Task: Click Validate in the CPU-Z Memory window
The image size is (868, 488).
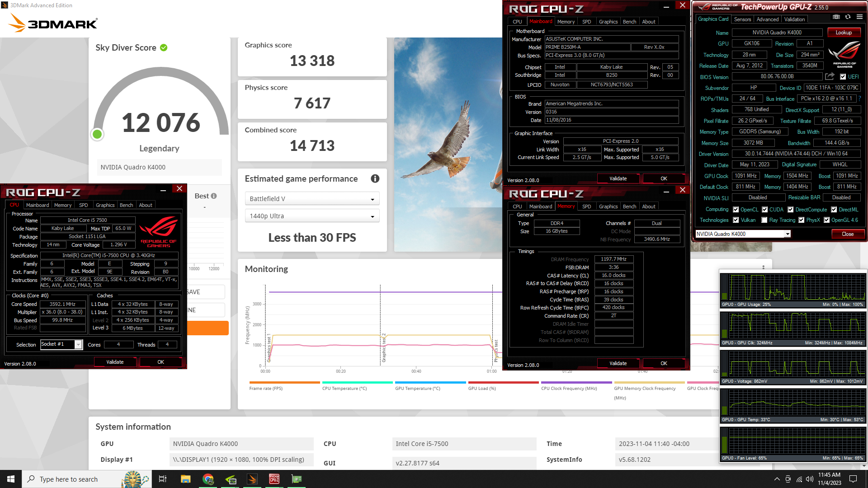Action: coord(618,363)
